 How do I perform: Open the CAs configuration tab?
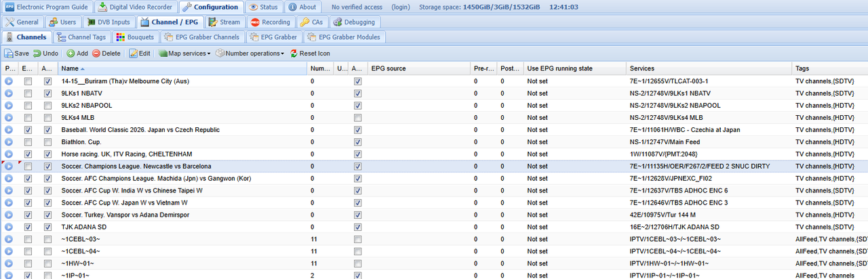point(313,22)
